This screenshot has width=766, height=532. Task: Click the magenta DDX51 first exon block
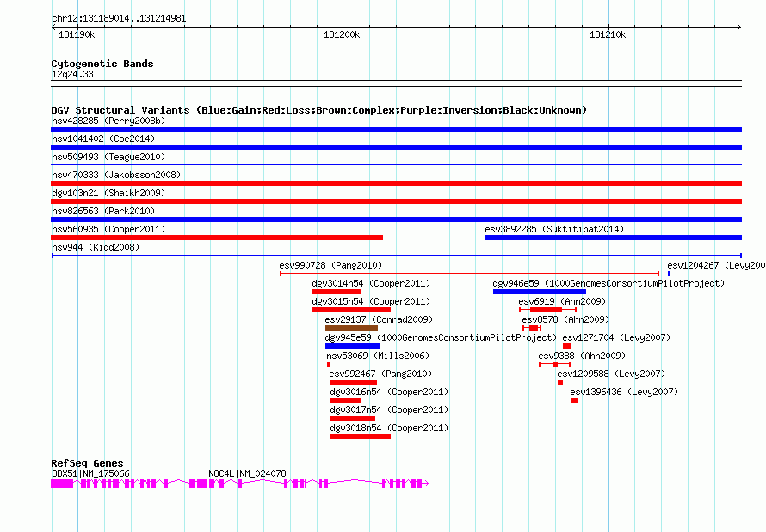(62, 484)
